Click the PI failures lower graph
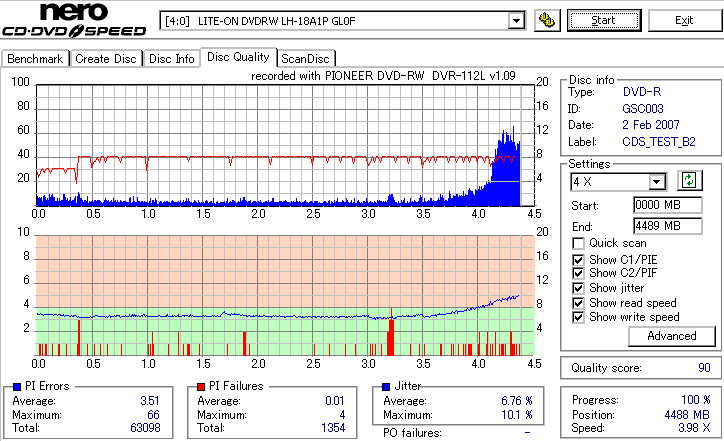 click(x=285, y=296)
